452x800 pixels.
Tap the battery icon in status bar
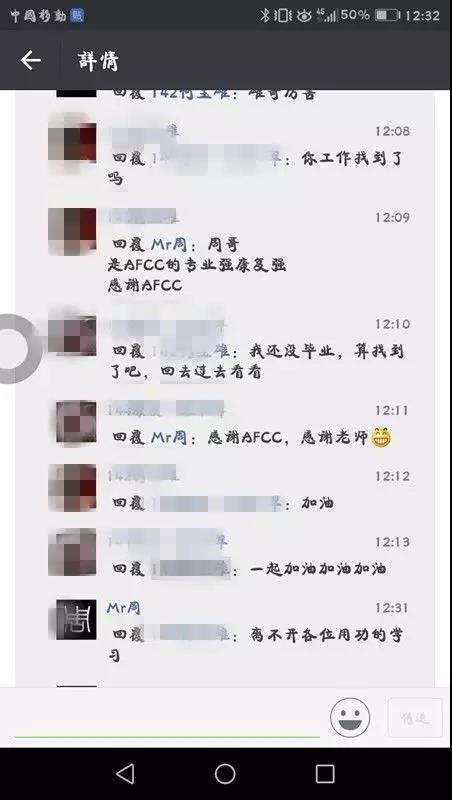coord(387,16)
